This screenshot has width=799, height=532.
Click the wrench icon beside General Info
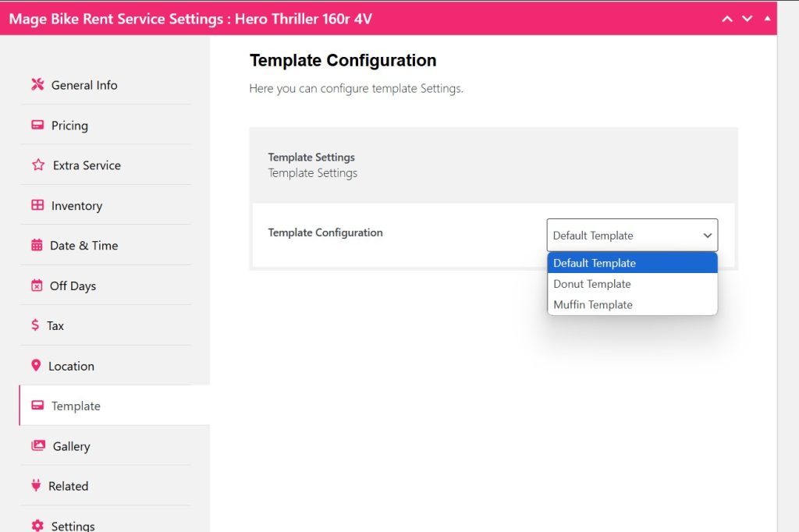[x=37, y=85]
